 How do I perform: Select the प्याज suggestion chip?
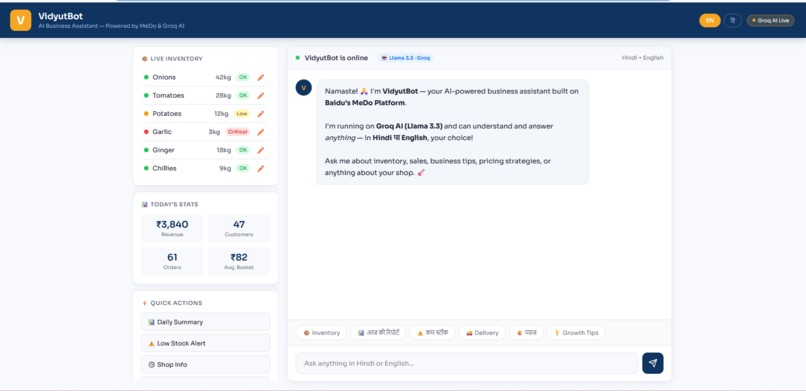(x=526, y=333)
